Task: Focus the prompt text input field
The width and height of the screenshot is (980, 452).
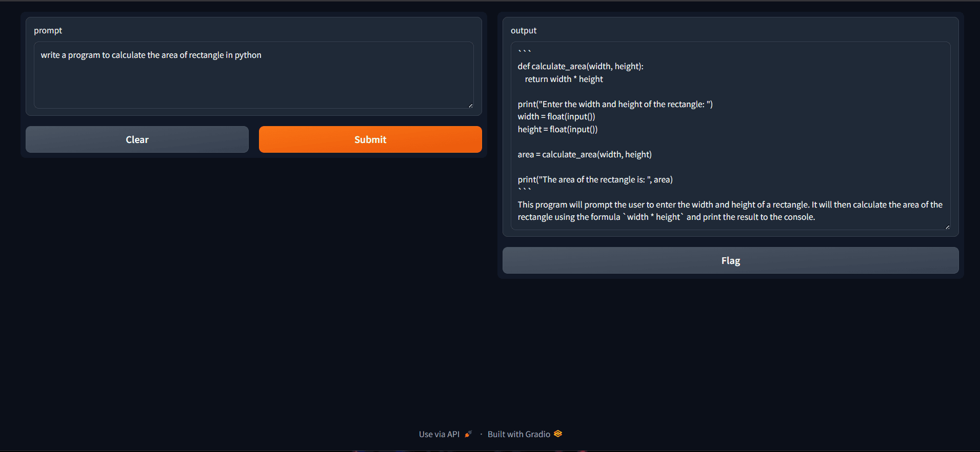Action: coord(253,77)
